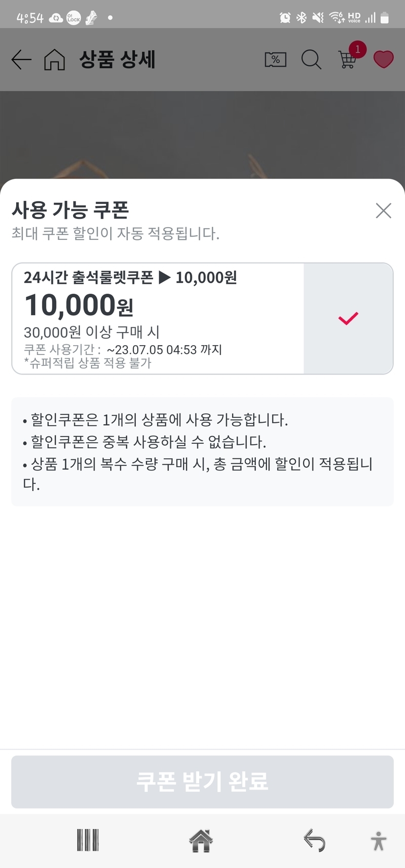Open the percent coupon icon in the header
This screenshot has width=405, height=868.
tap(275, 59)
